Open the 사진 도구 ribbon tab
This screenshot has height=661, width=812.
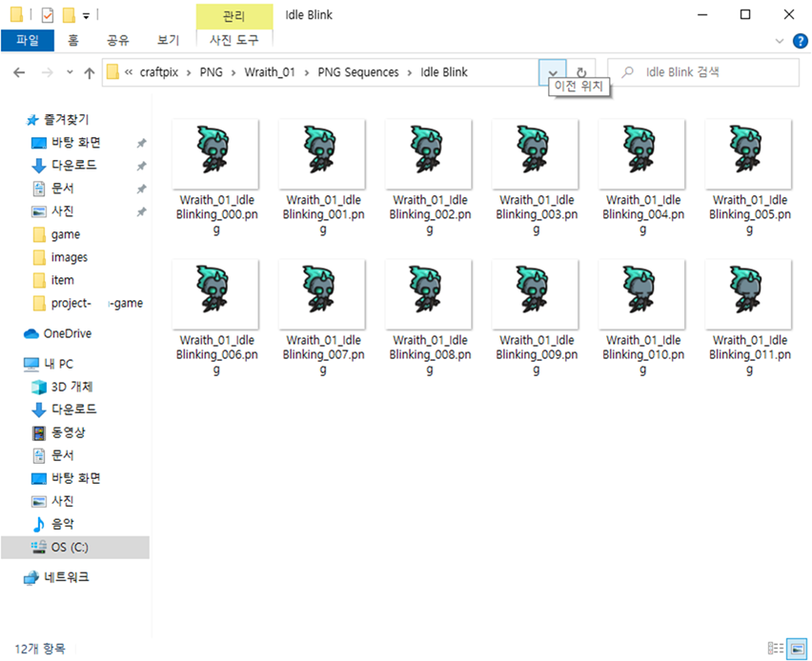click(234, 40)
